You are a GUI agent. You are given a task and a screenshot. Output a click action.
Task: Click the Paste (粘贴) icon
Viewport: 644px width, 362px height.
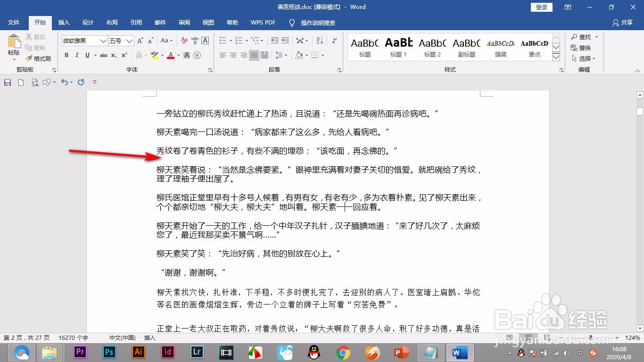[x=14, y=42]
